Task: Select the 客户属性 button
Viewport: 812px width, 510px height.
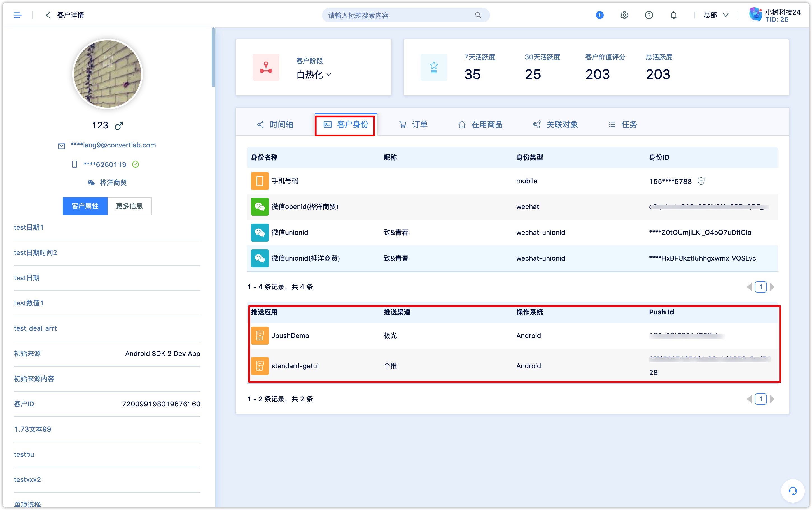Action: coord(85,206)
